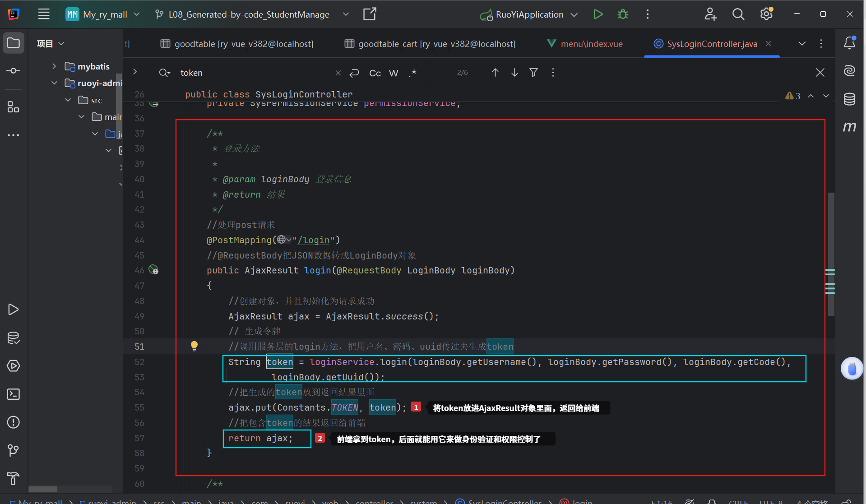The image size is (866, 504).
Task: Open IDE settings gear
Action: coord(766,14)
